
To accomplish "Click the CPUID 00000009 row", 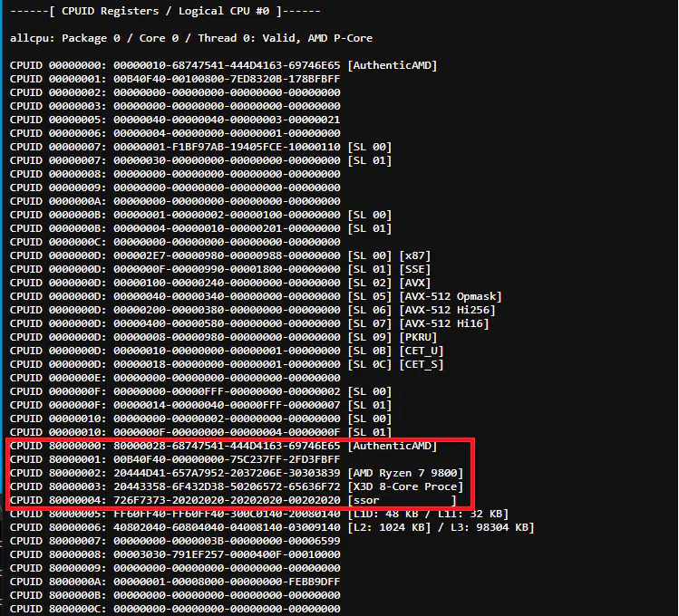I will [175, 188].
